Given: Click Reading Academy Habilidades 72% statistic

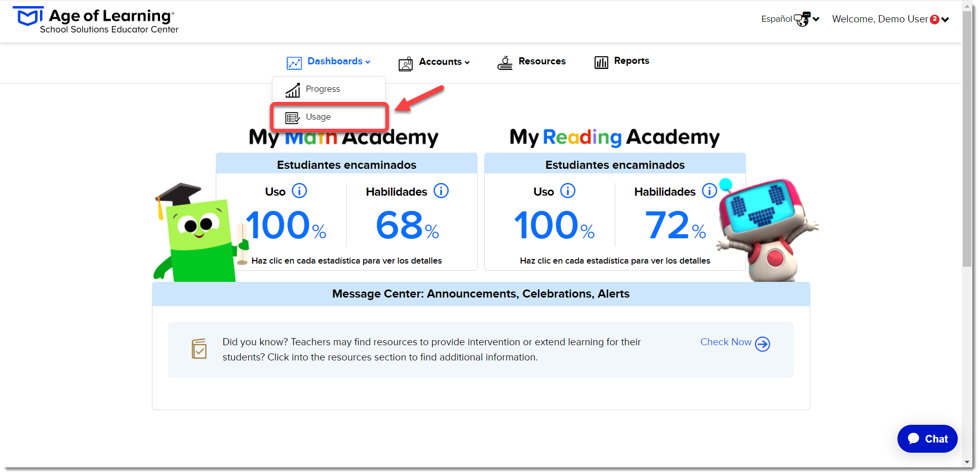Looking at the screenshot, I should coord(676,225).
